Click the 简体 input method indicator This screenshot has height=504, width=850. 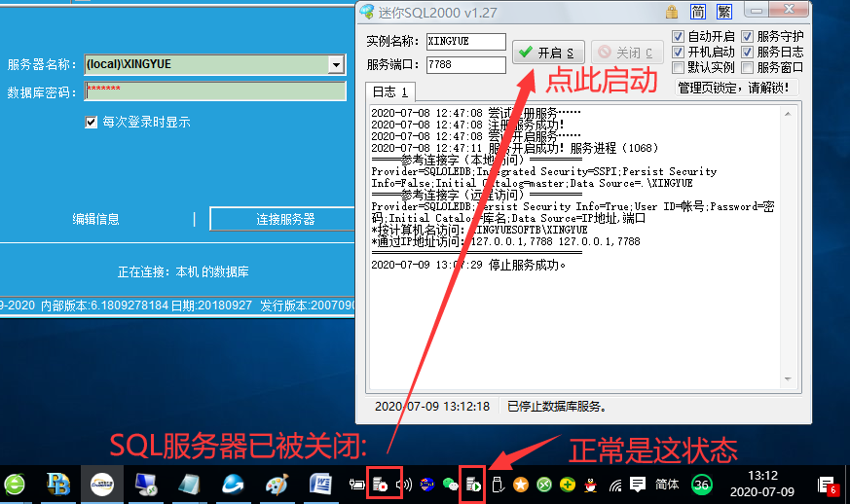667,484
